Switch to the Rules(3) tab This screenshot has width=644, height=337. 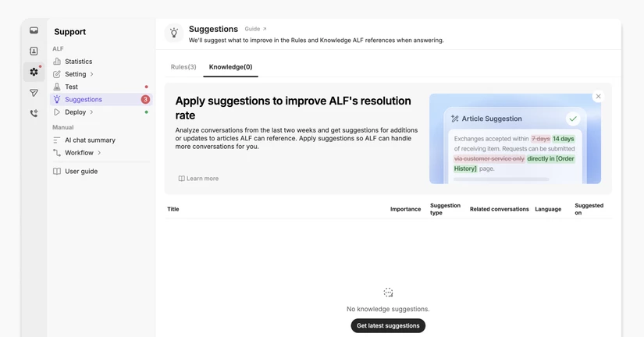pyautogui.click(x=183, y=67)
